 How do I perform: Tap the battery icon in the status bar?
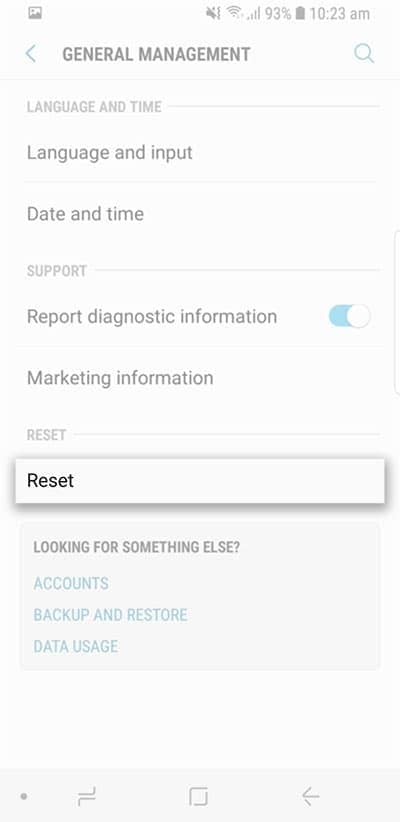tap(300, 14)
